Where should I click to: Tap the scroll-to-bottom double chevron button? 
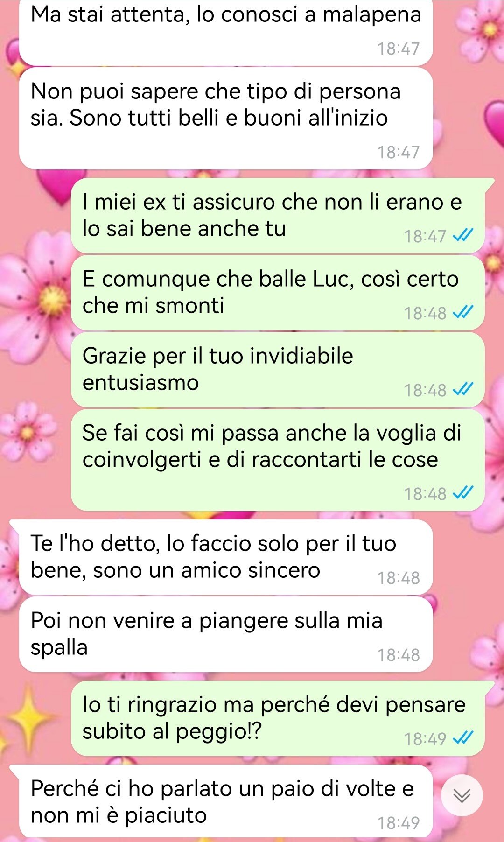pos(462,795)
